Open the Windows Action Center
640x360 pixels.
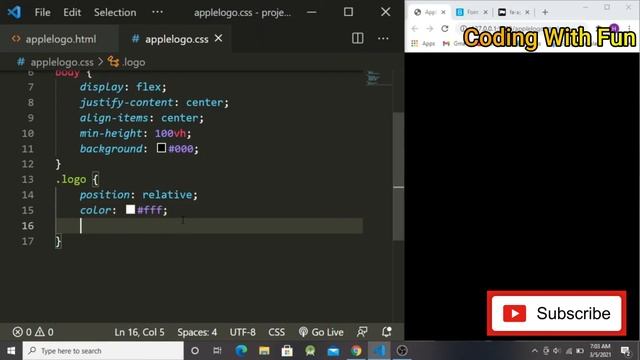pos(625,351)
